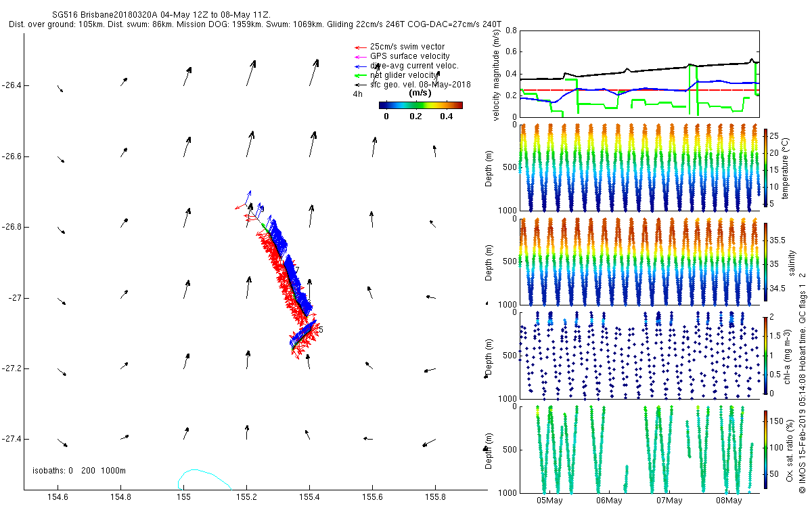The width and height of the screenshot is (812, 508).
Task: Click the isobaths 0 200 1000m label
Action: pos(79,471)
